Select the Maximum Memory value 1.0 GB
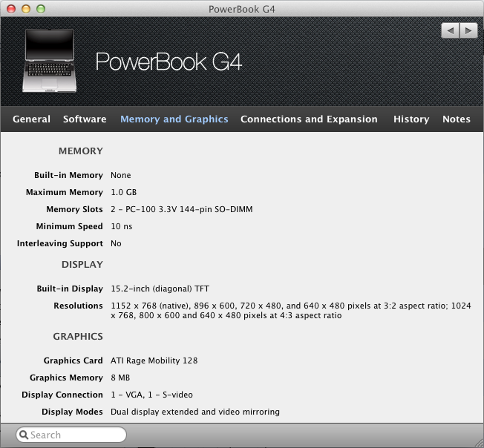 123,192
